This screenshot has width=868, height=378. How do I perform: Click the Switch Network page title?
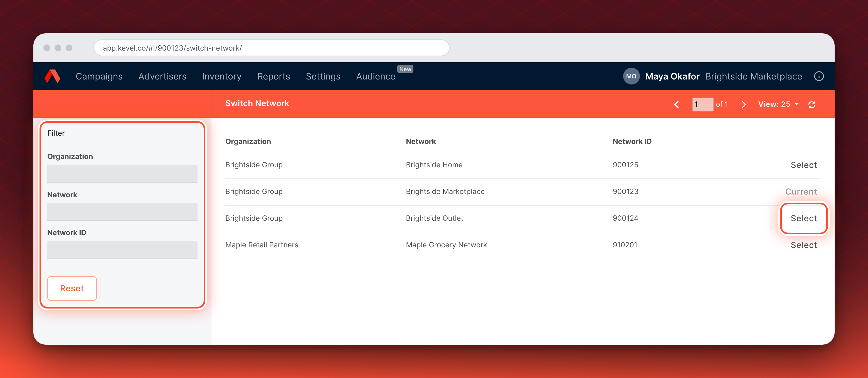pyautogui.click(x=257, y=103)
